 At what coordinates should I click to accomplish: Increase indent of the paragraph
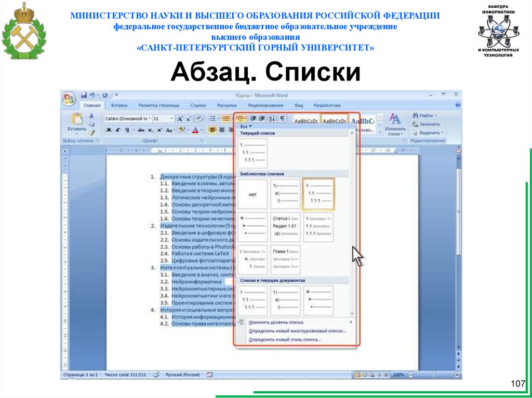point(262,119)
